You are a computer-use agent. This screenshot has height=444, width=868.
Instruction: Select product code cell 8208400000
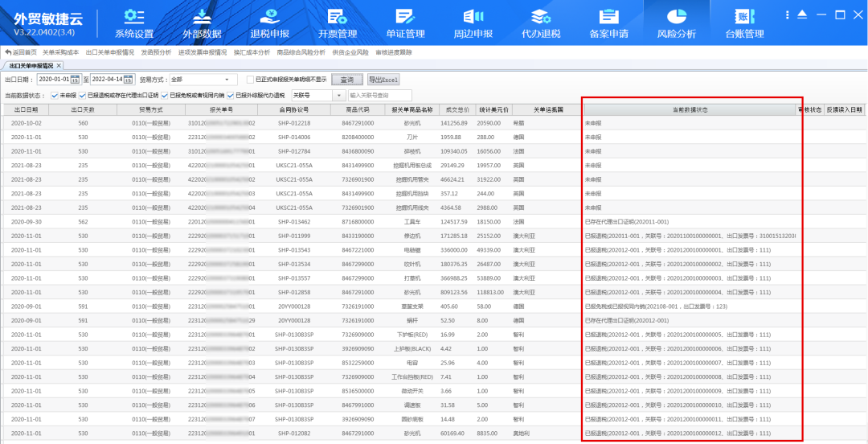358,137
